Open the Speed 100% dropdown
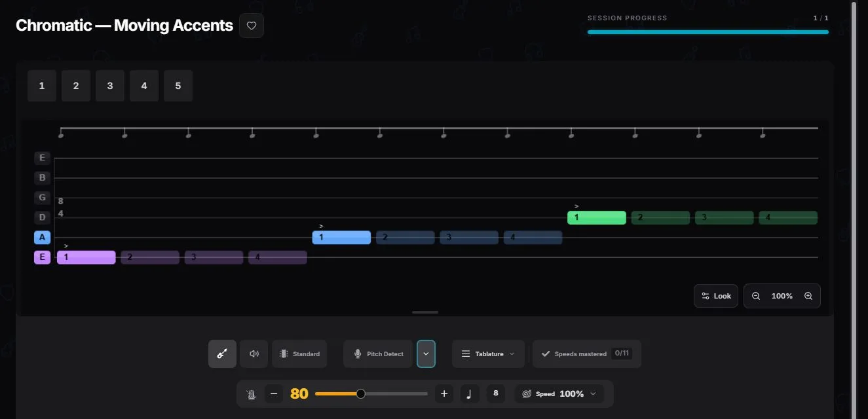Image resolution: width=868 pixels, height=419 pixels. [559, 393]
